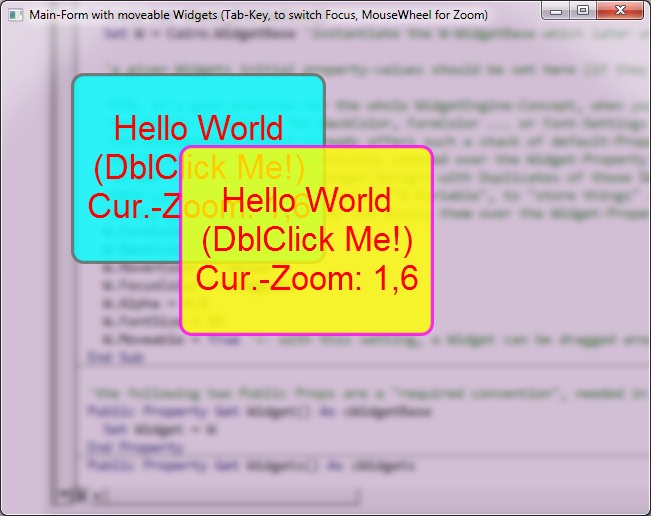This screenshot has height=516, width=651.
Task: Click the blurred horizontal scrollbar at the bottom
Action: click(x=220, y=495)
